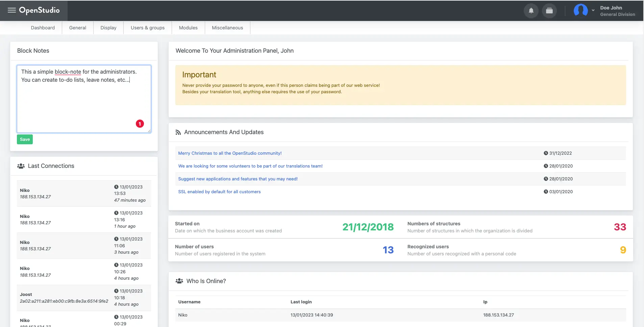Click the clock icon in Joost's connection row
644x327 pixels.
pos(116,291)
